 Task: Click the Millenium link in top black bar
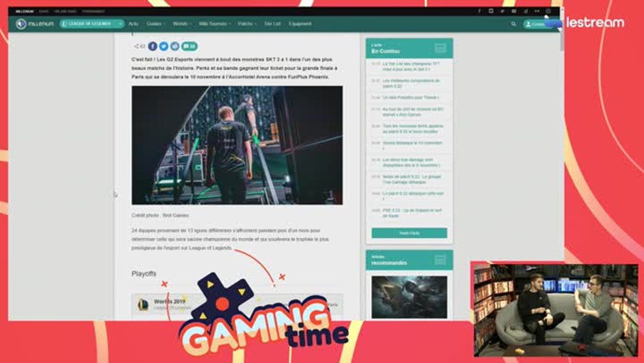[x=25, y=11]
